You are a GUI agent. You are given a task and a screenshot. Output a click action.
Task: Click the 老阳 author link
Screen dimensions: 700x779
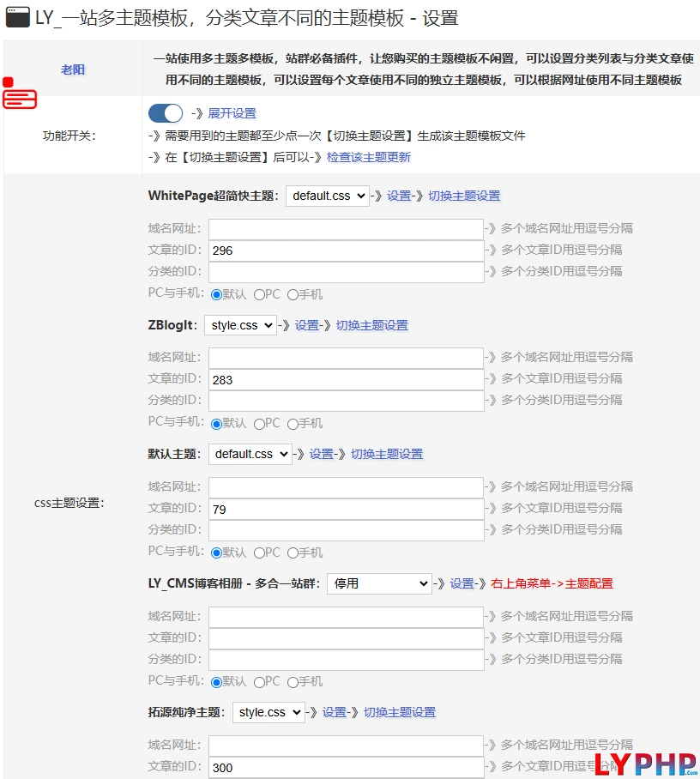[73, 69]
